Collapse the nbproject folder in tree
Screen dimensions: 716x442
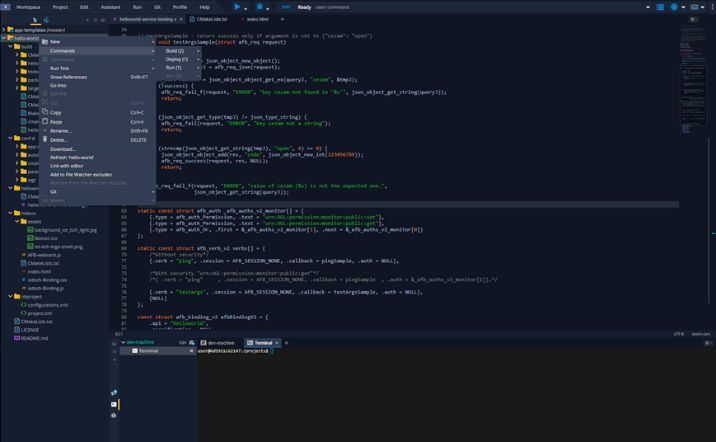[10, 296]
